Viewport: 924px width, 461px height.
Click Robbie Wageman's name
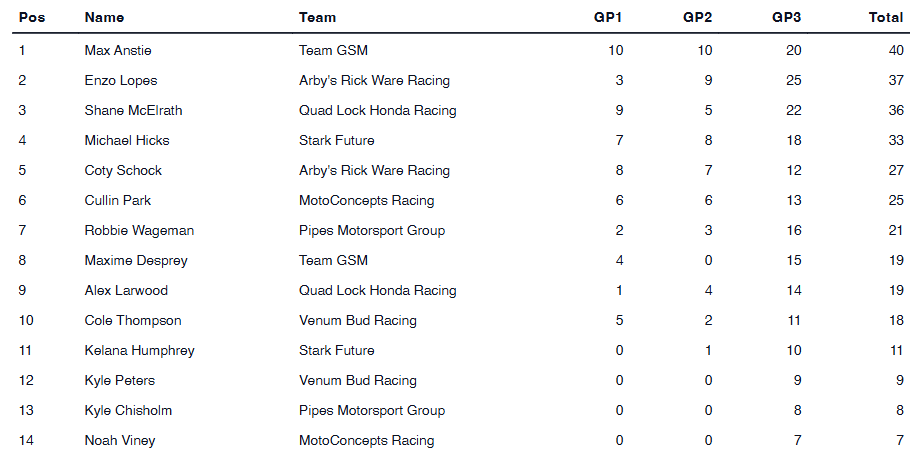tap(139, 230)
